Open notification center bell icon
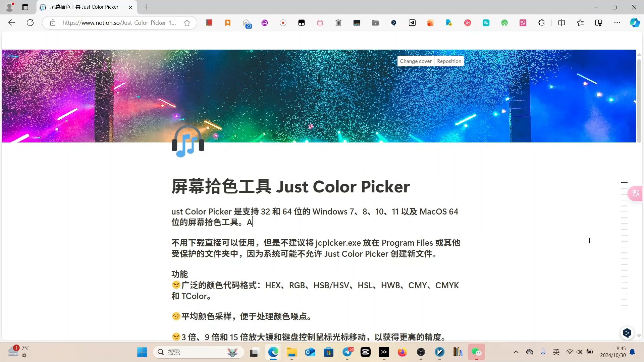 click(x=633, y=352)
